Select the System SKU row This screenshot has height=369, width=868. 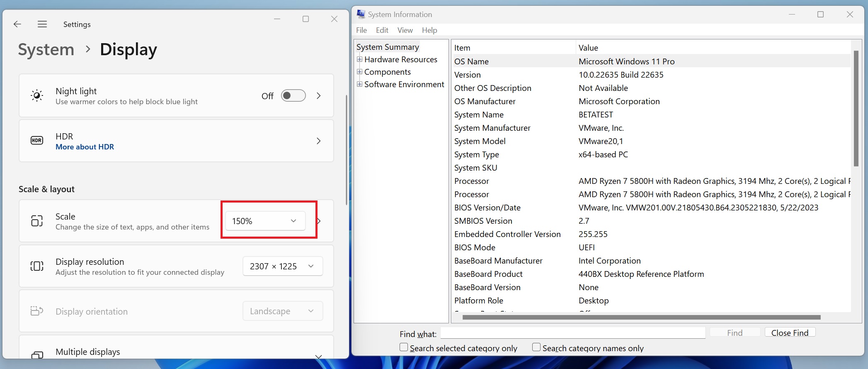click(x=652, y=168)
